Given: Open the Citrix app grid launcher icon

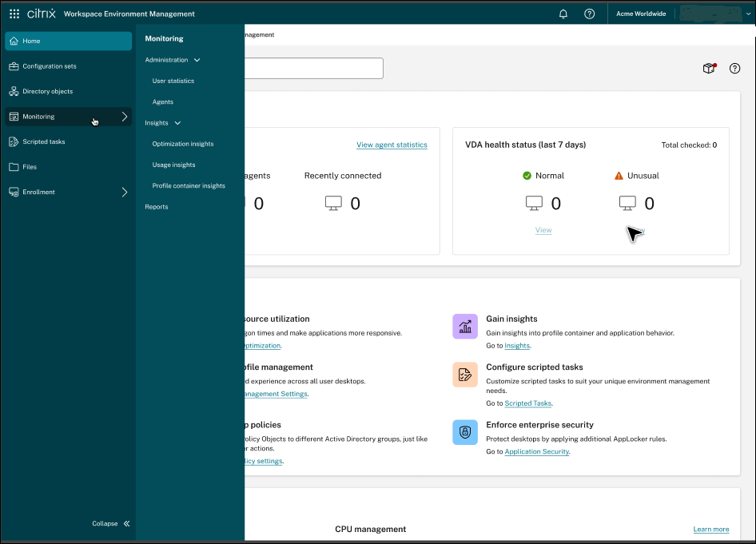Looking at the screenshot, I should tap(14, 14).
